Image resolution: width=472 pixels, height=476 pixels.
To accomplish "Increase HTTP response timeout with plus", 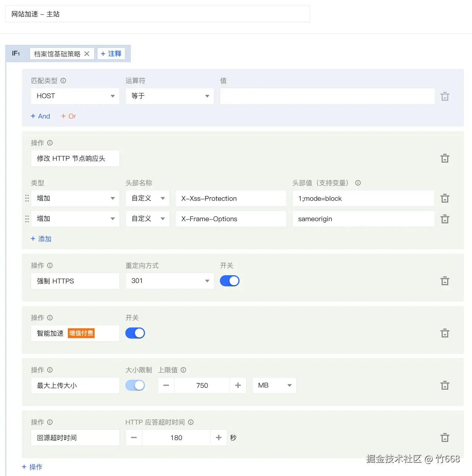I will 219,437.
